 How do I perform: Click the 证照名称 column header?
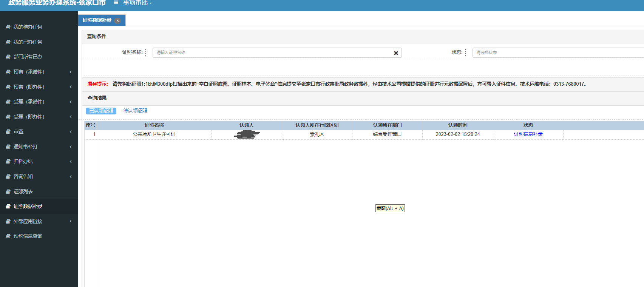(x=154, y=125)
